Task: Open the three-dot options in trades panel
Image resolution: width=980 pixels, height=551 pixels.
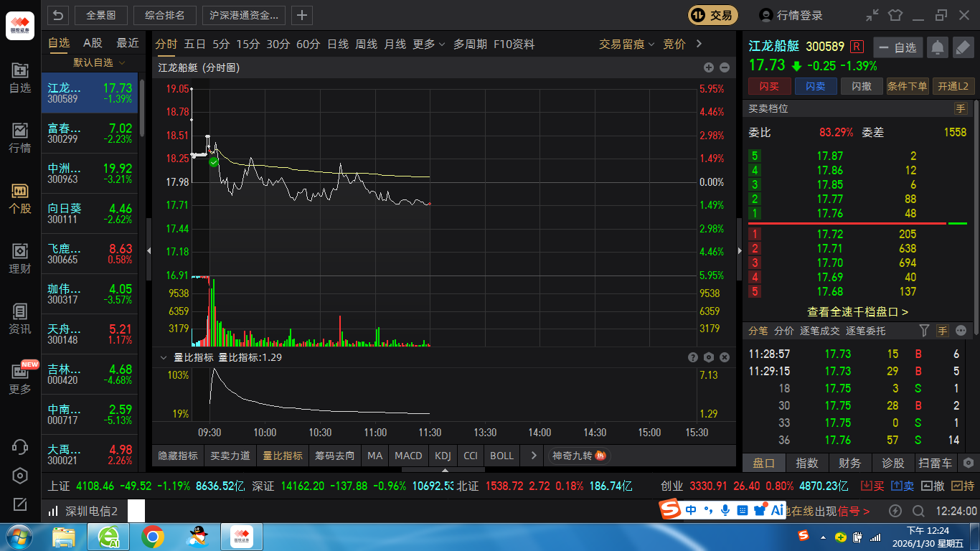Action: coord(961,331)
